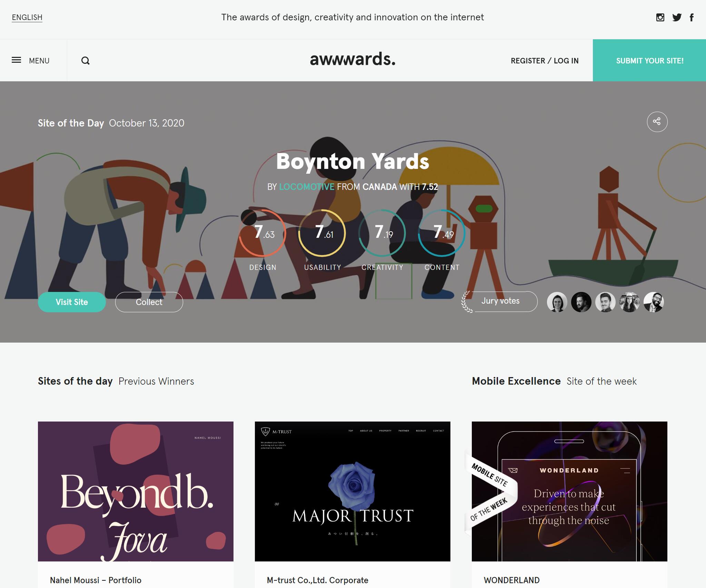The image size is (706, 588).
Task: Expand Previous Winners dropdown
Action: (x=156, y=381)
